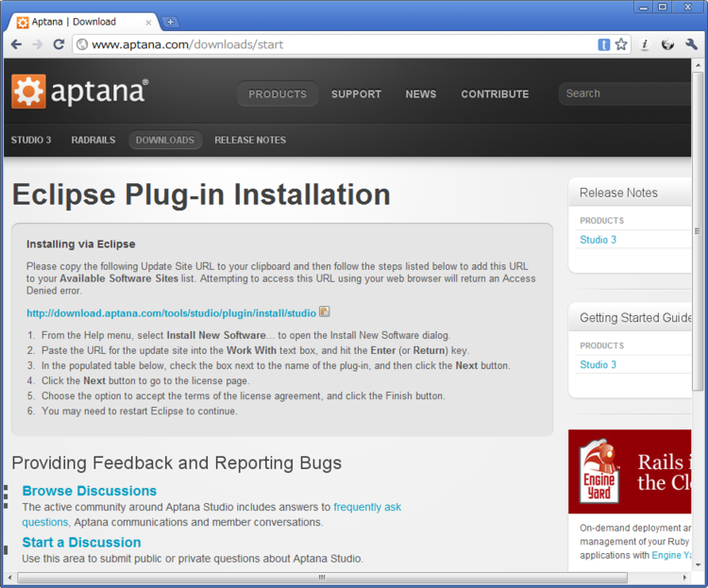Select the Aptana | Download tab
The image size is (708, 588).
[81, 22]
